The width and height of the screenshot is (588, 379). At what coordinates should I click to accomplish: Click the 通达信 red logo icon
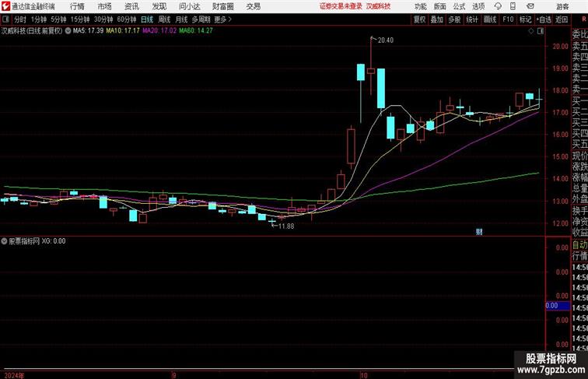point(5,6)
